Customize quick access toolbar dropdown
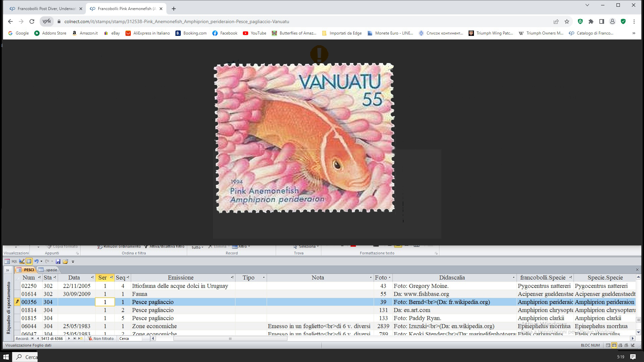The height and width of the screenshot is (362, 644). 73,262
